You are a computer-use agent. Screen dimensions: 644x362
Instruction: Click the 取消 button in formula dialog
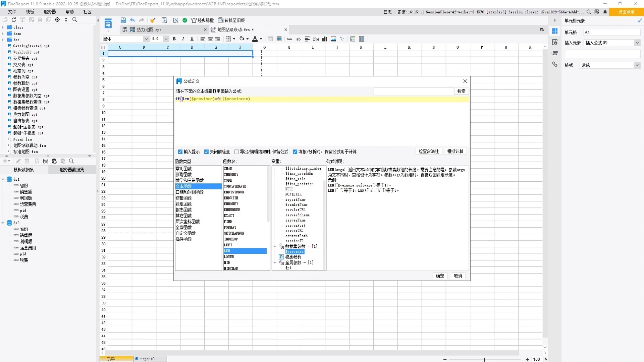coord(458,276)
